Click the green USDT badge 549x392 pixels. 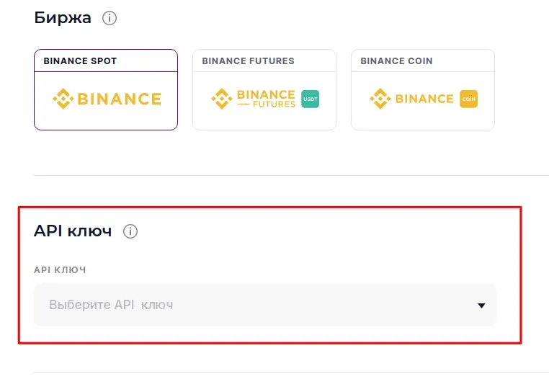point(310,99)
